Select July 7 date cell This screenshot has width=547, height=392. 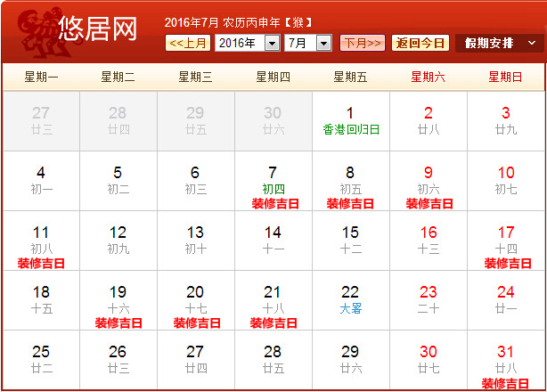coord(273,180)
